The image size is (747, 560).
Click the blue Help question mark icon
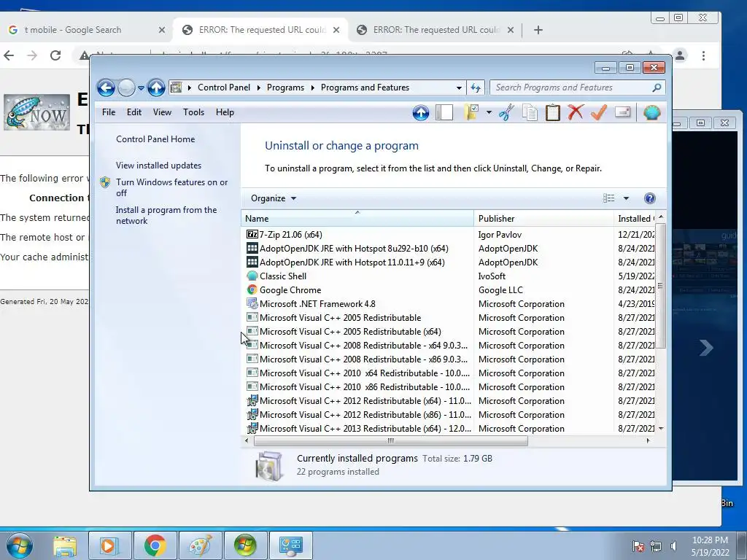pos(649,198)
